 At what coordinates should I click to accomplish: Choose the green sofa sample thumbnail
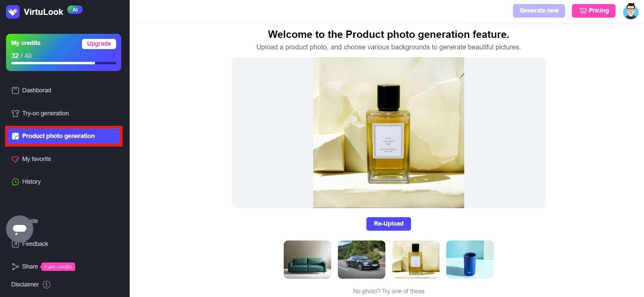click(x=307, y=259)
